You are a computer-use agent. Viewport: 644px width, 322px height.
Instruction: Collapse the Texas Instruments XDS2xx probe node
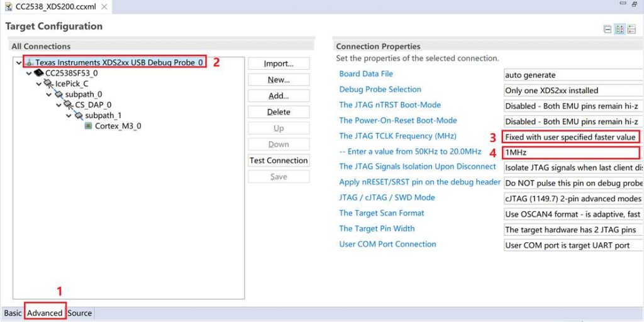[x=18, y=63]
